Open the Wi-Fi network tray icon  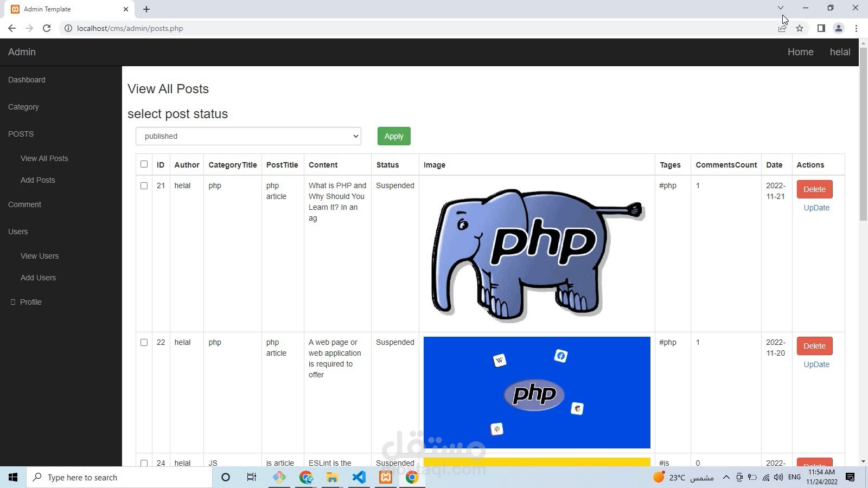tap(765, 477)
